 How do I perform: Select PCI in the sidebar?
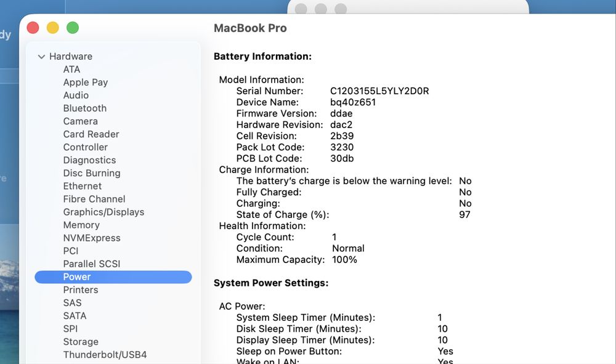[x=71, y=251]
